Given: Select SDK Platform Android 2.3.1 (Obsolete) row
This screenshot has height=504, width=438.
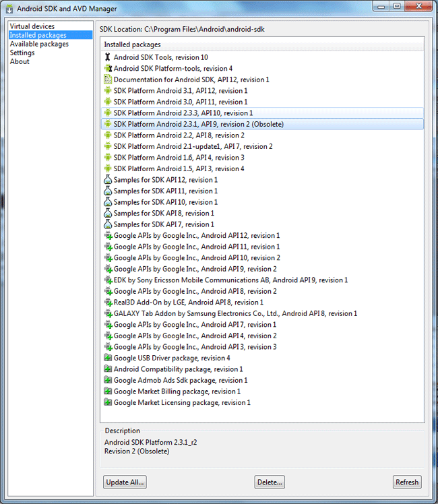Looking at the screenshot, I should click(x=262, y=124).
